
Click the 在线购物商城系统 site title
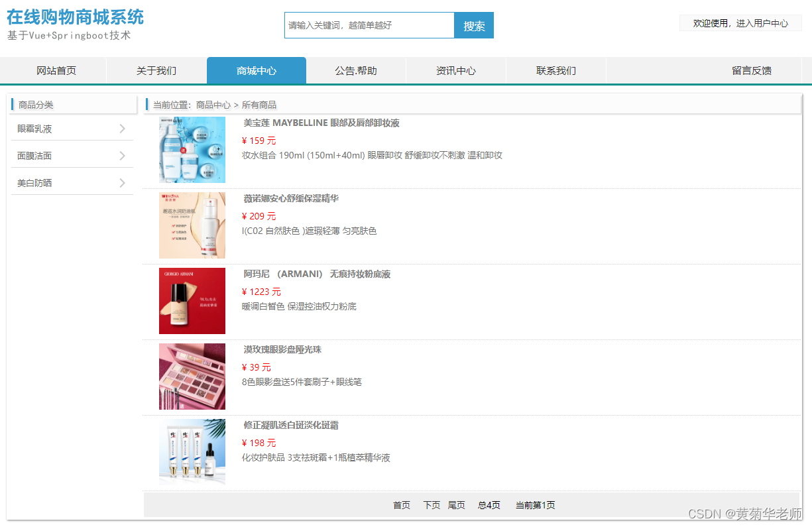75,17
